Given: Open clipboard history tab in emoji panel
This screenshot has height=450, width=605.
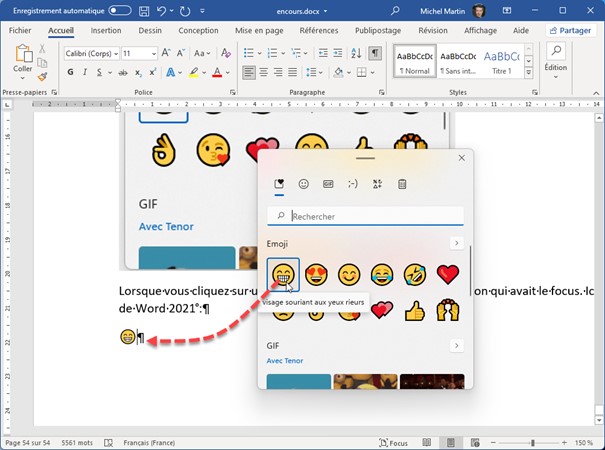Looking at the screenshot, I should 402,184.
